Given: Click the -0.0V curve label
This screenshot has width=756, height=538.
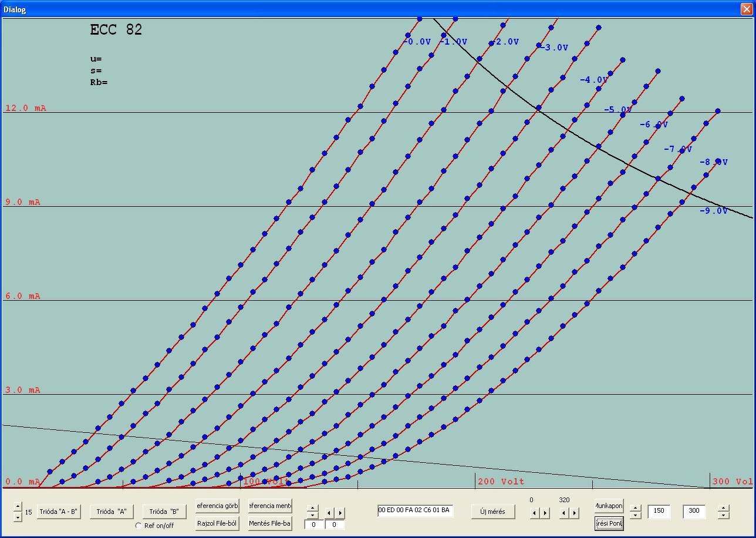Looking at the screenshot, I should point(417,42).
